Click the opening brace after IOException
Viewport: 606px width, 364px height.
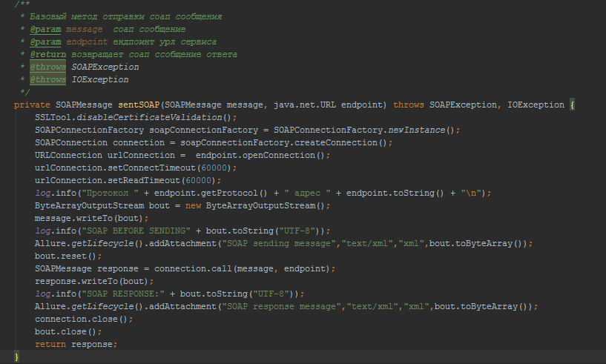tap(572, 105)
